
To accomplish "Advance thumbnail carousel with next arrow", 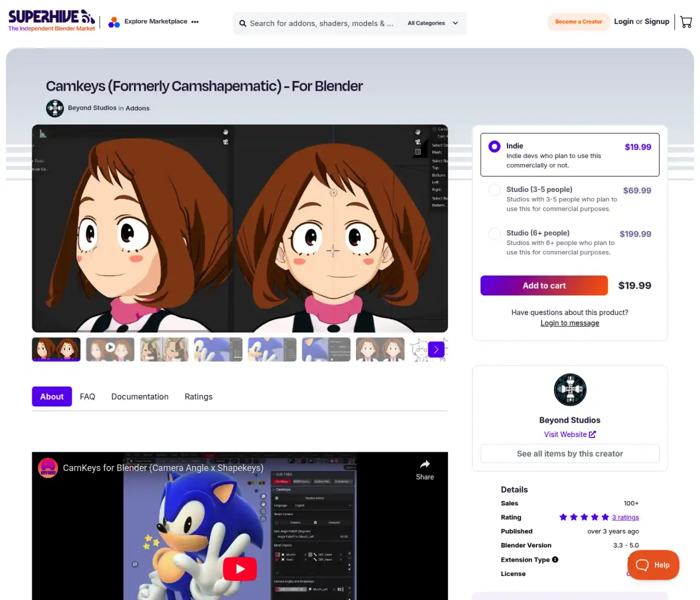I will click(x=436, y=349).
